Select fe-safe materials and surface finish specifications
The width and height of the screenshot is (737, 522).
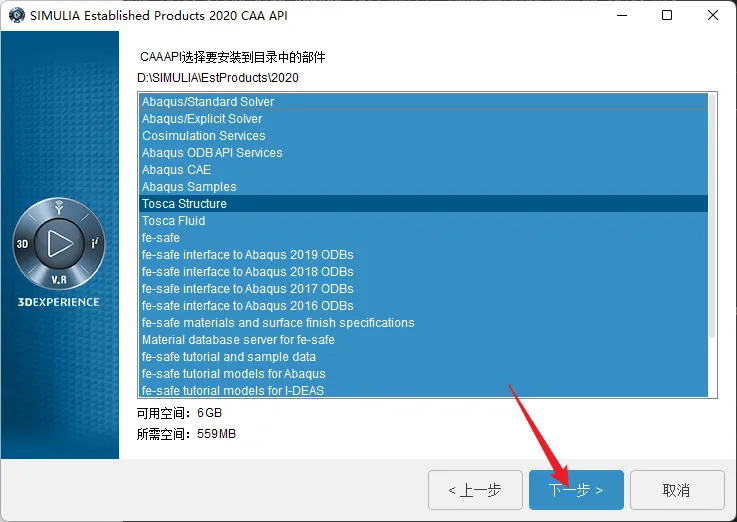(x=423, y=322)
